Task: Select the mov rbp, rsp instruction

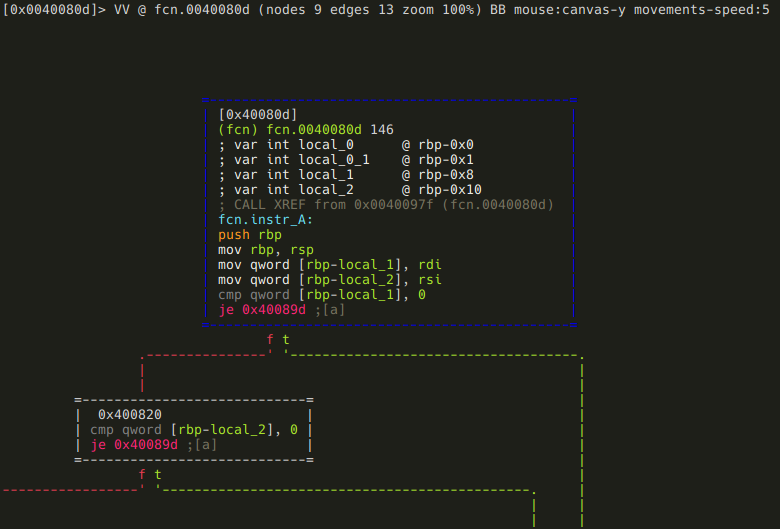Action: click(265, 250)
